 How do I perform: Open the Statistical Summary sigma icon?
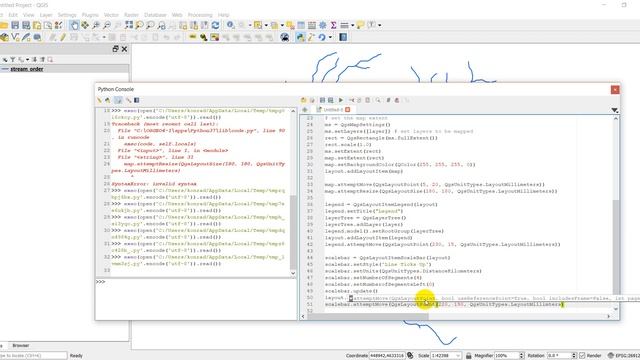click(x=333, y=25)
